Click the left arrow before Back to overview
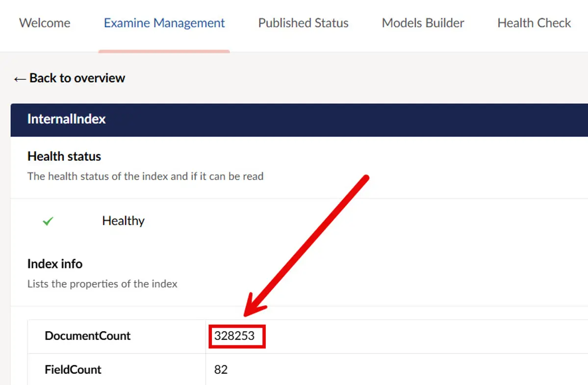The width and height of the screenshot is (588, 385). click(19, 78)
